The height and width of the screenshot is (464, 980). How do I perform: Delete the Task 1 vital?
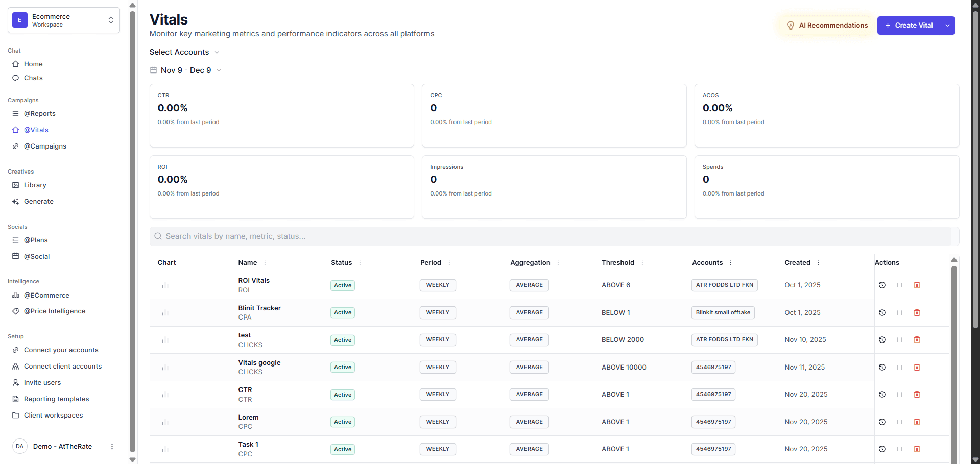(x=917, y=449)
